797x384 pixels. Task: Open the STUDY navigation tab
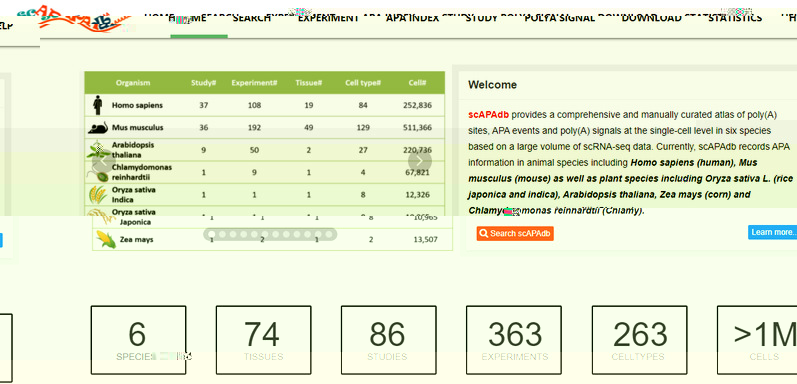481,18
